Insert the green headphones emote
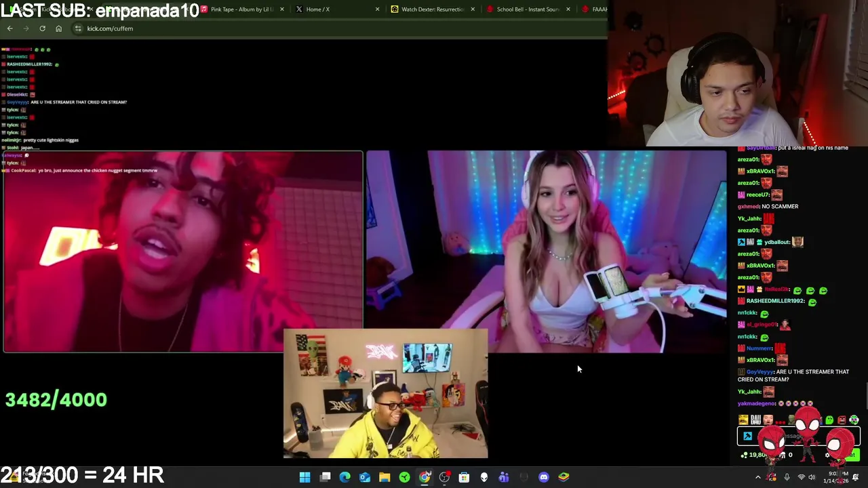The height and width of the screenshot is (488, 868). coord(854,420)
